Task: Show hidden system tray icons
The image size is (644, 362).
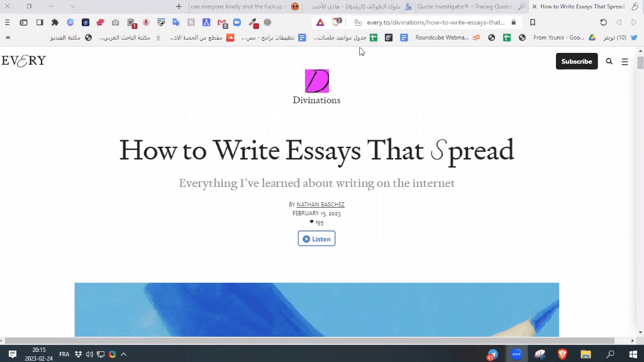Action: (123, 354)
